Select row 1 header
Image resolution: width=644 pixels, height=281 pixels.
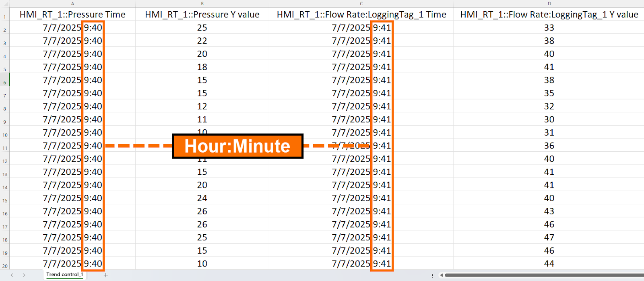(x=5, y=14)
